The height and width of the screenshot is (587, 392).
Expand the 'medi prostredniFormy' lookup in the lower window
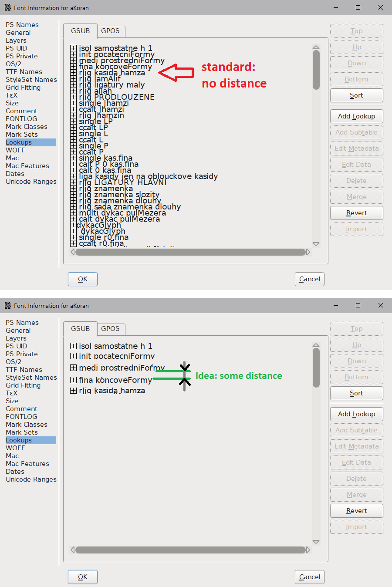(73, 368)
